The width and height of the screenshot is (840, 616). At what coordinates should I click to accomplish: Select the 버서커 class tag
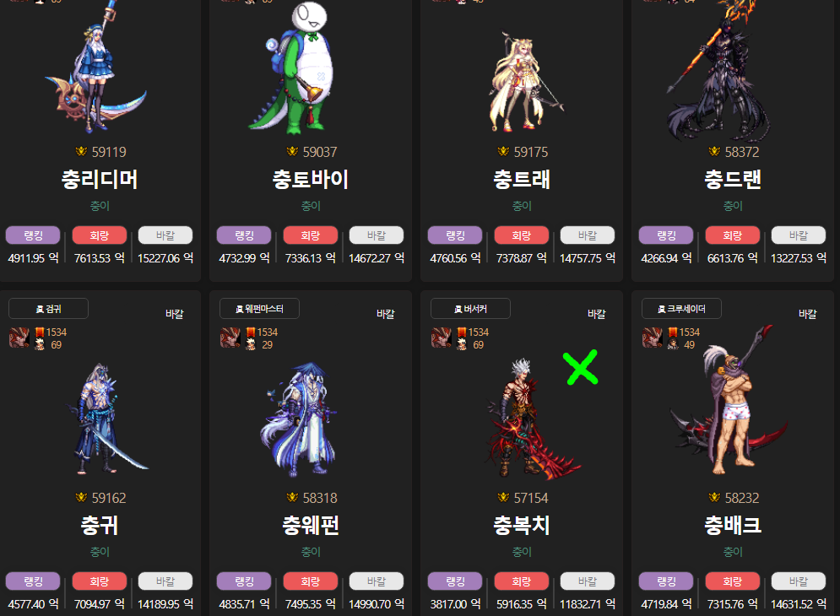click(470, 309)
